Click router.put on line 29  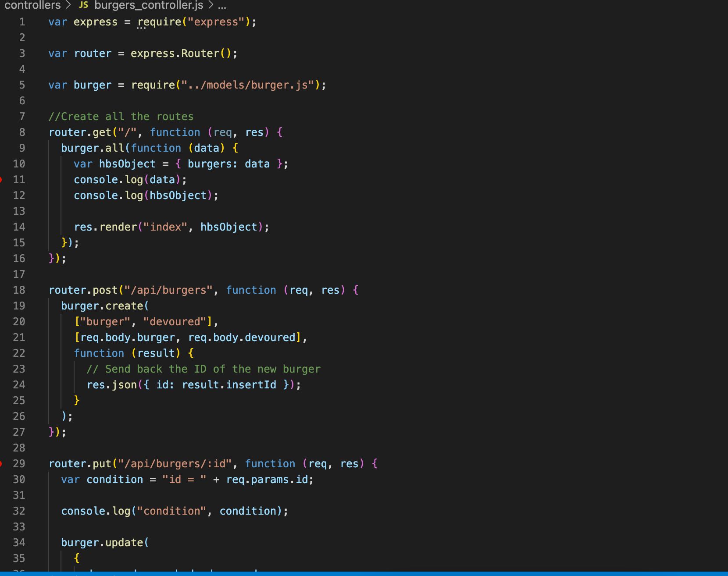coord(80,464)
